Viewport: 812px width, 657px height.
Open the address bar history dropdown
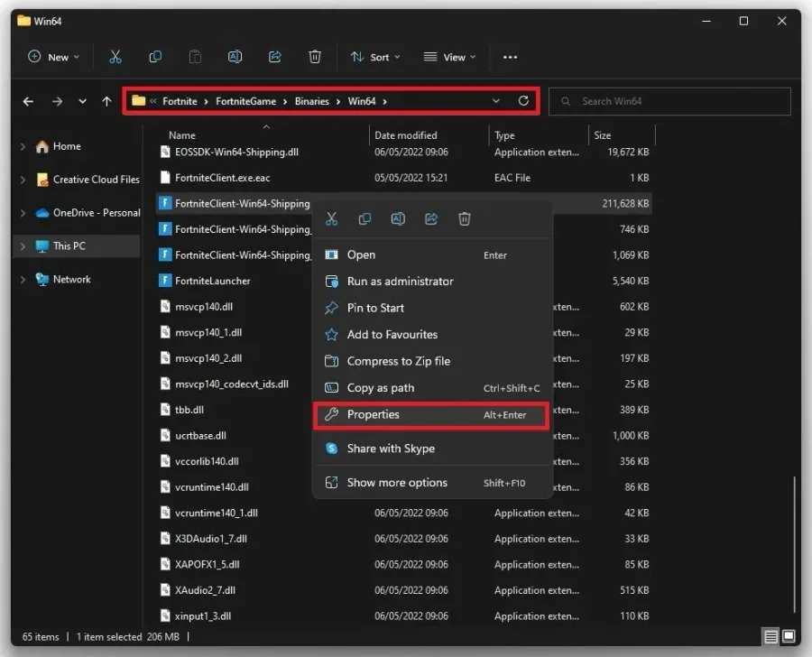(x=495, y=101)
